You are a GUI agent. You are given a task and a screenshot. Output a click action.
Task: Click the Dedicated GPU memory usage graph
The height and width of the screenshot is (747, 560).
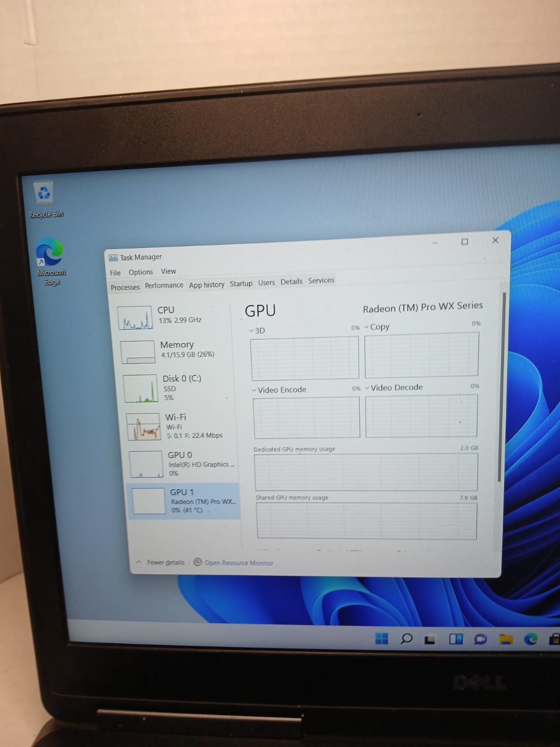[366, 472]
